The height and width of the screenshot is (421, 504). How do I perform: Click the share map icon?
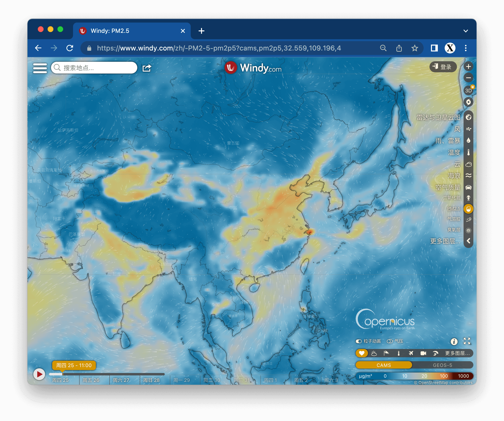coord(147,68)
